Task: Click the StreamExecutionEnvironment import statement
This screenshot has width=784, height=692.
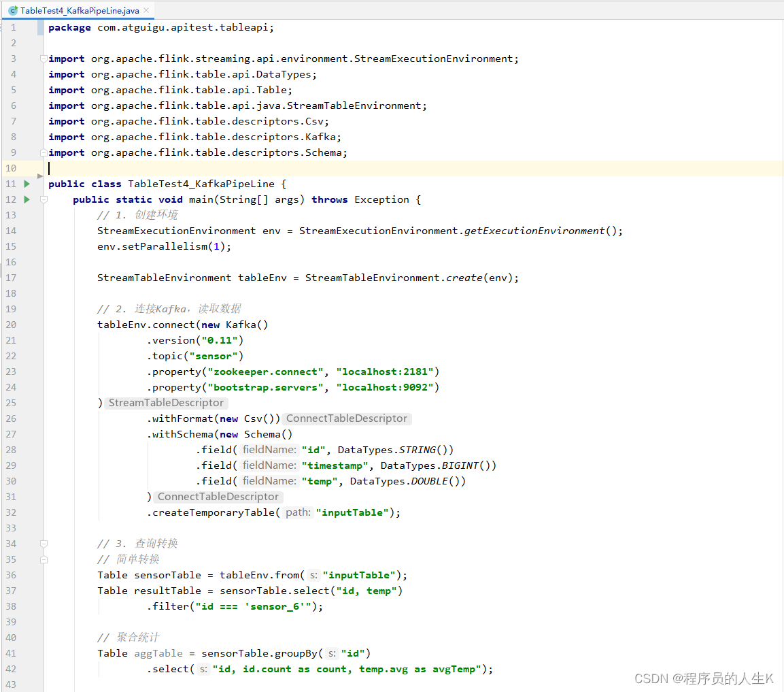Action: [284, 59]
